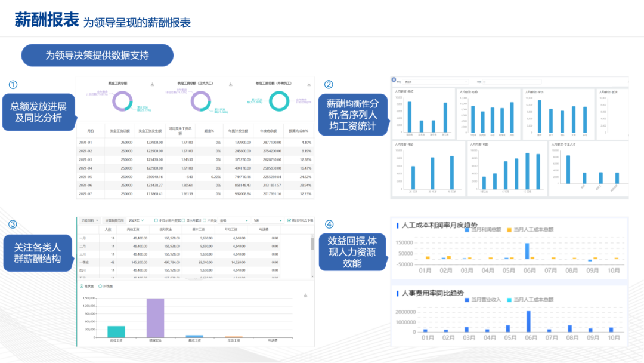Click the 人数 column header
The height and width of the screenshot is (363, 644).
pos(108,230)
